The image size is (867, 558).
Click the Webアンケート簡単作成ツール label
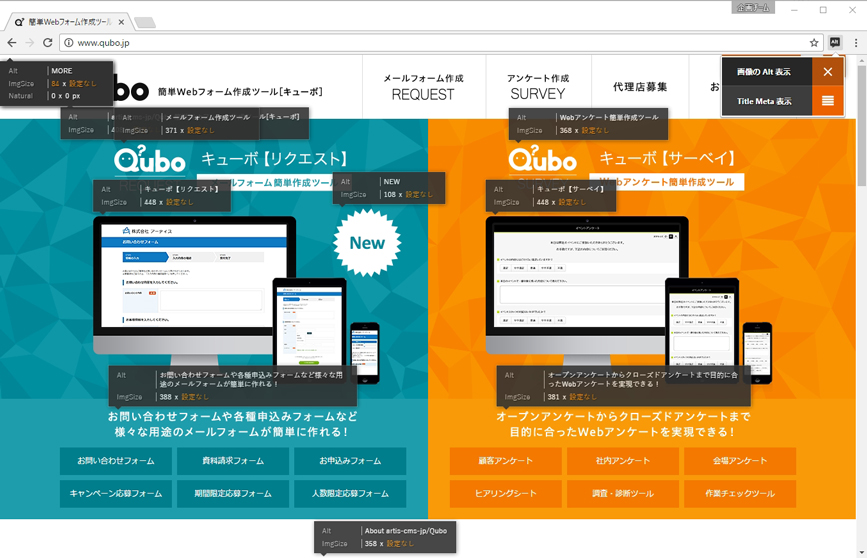667,182
